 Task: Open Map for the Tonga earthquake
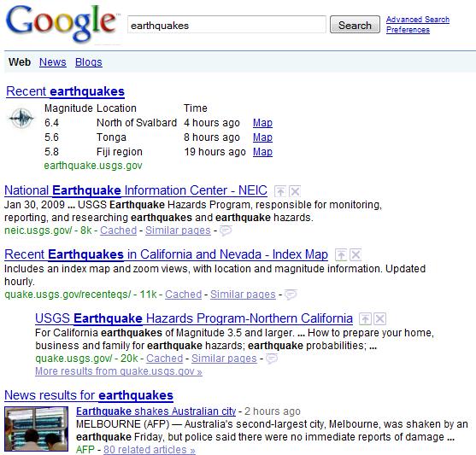coord(262,137)
